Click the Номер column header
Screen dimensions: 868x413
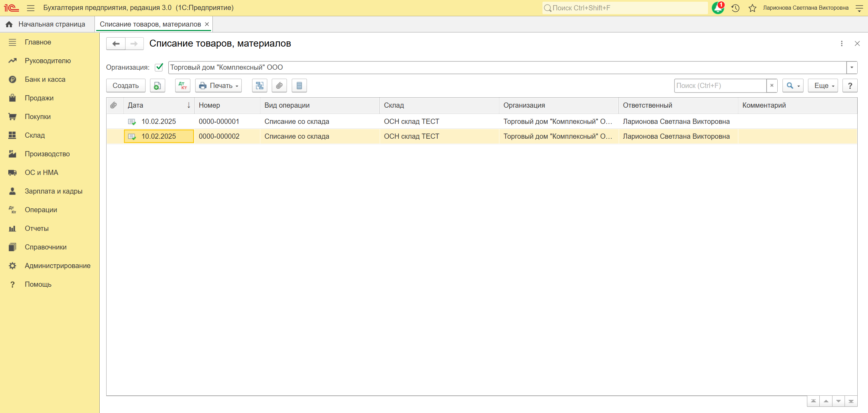(227, 105)
